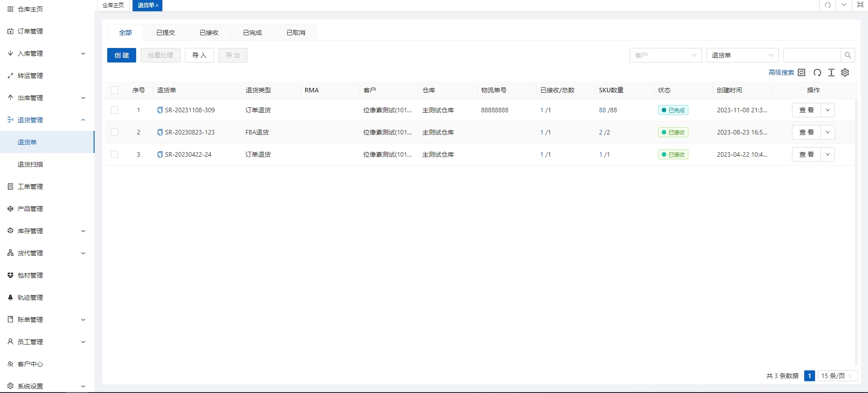Viewport: 868px width, 393px height.
Task: Open 高级搜索 advanced search link
Action: (x=781, y=72)
